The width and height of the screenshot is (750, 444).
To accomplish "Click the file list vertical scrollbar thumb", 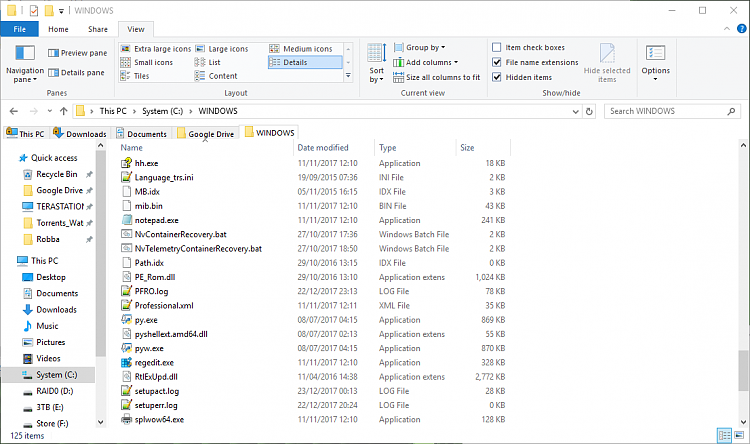I will coord(743,370).
